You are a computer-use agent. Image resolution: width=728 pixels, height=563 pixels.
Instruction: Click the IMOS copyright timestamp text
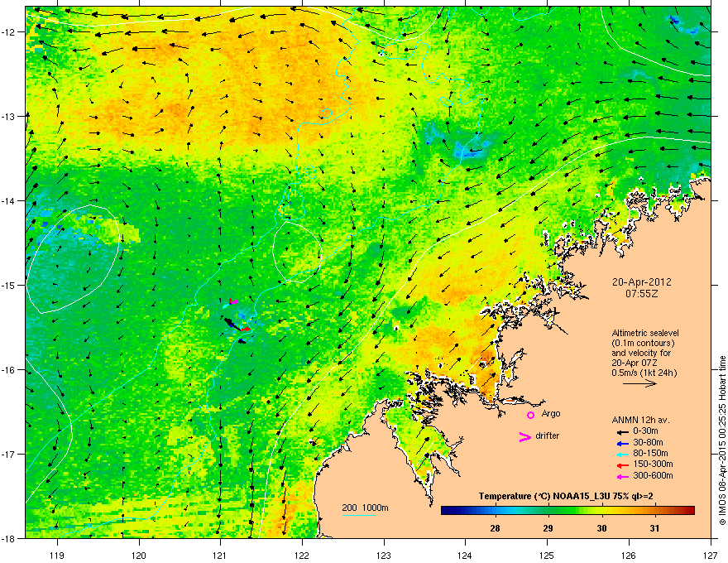pyautogui.click(x=722, y=440)
